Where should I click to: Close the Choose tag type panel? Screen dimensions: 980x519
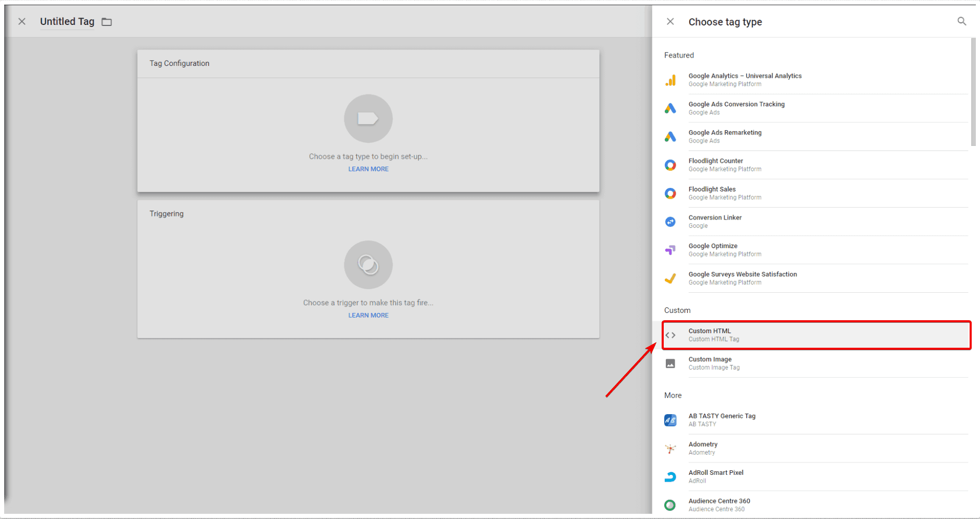tap(670, 21)
